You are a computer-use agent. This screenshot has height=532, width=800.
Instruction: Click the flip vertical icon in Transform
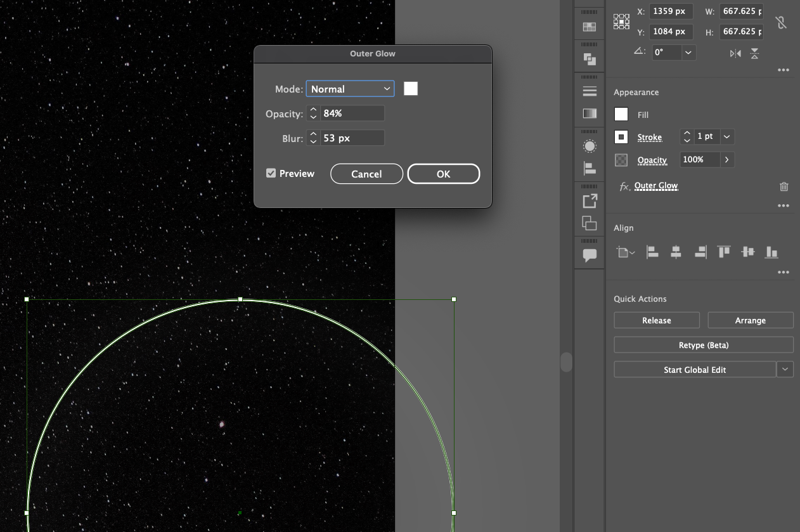[x=754, y=53]
